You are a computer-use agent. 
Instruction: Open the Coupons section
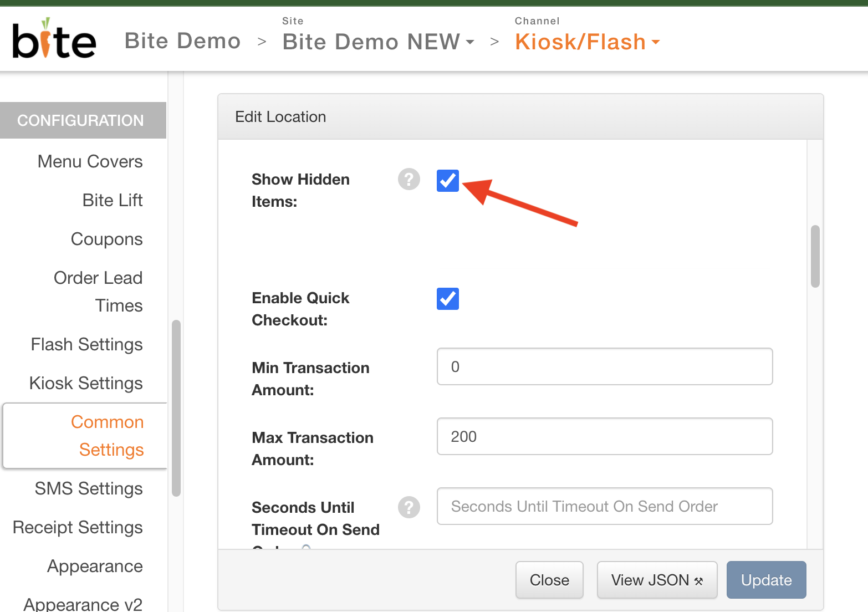(106, 239)
